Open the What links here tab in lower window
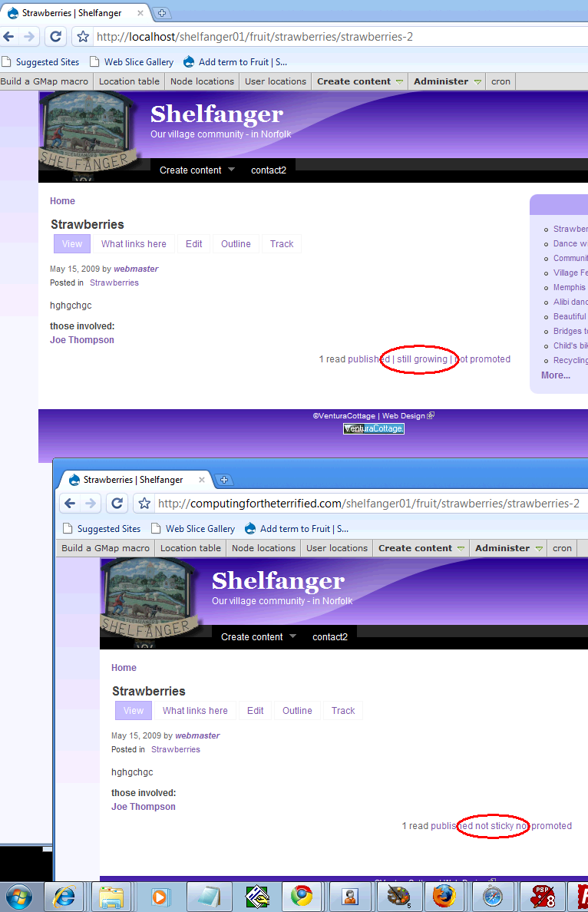Screen dimensions: 588x912 (x=196, y=710)
